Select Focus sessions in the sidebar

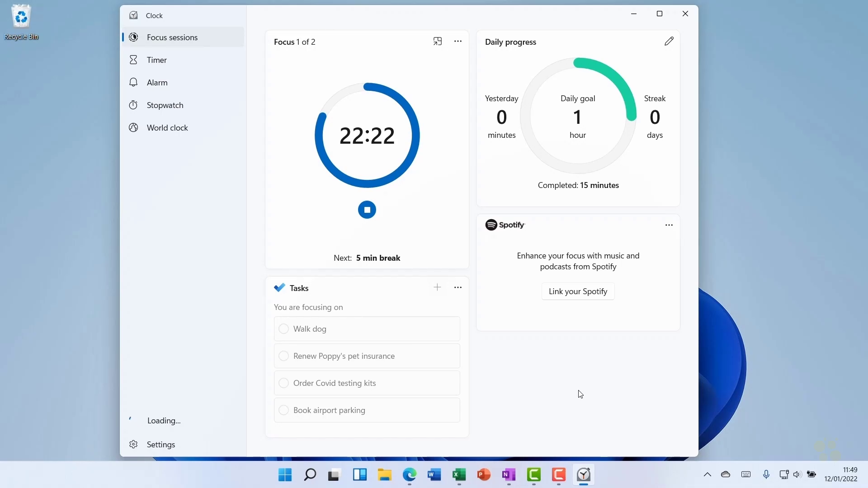(x=183, y=38)
